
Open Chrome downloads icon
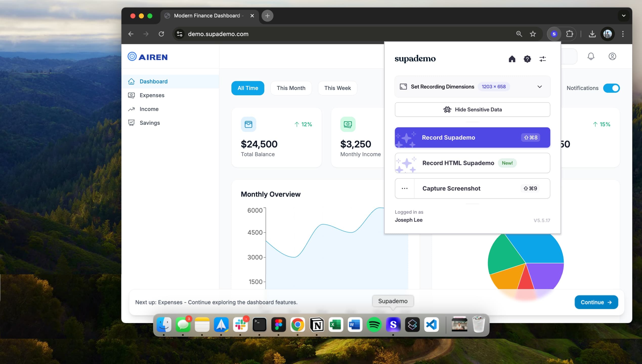[x=592, y=34]
